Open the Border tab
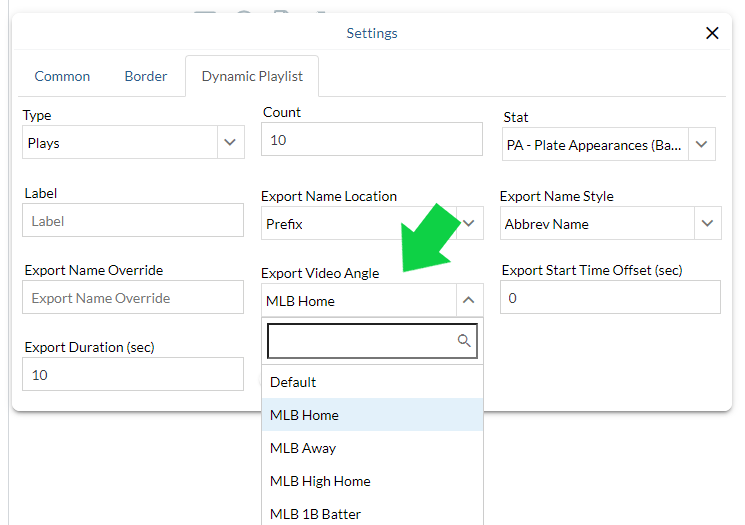745x525 pixels. point(146,76)
